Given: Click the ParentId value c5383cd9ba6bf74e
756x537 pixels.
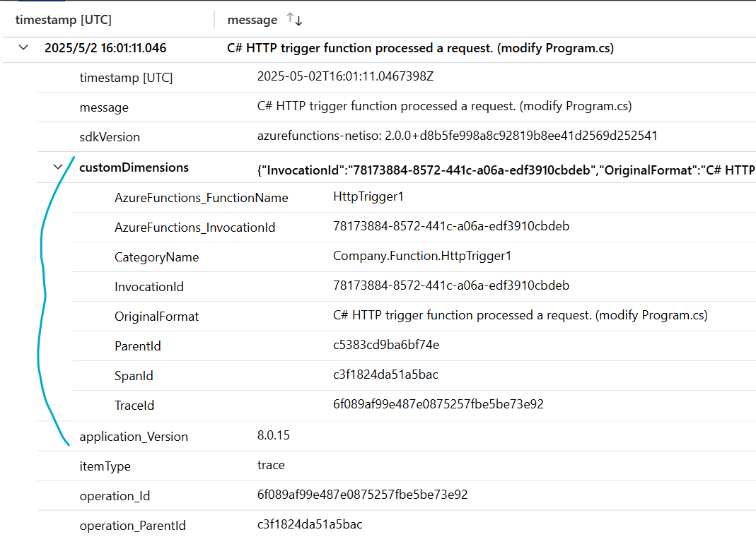Looking at the screenshot, I should pyautogui.click(x=386, y=345).
